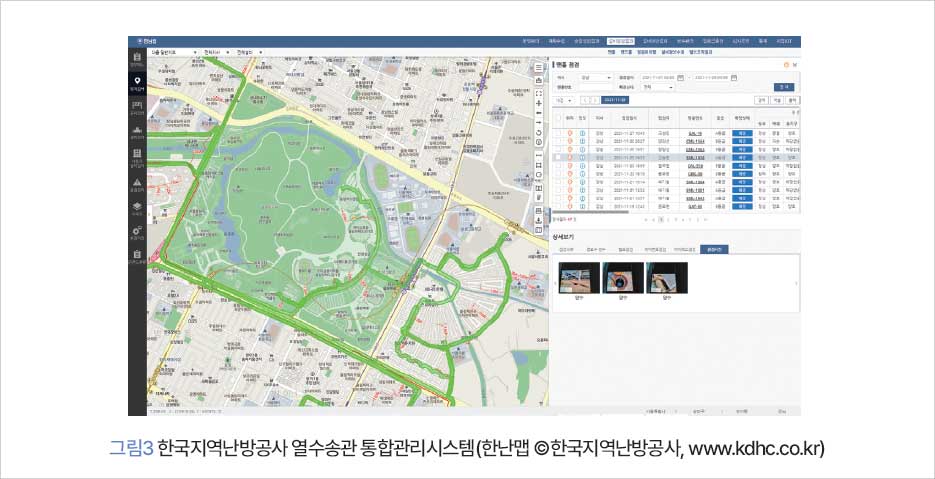Viewport: 935px width, 479px height.
Task: Click the orange location marker in first table row
Action: point(569,133)
